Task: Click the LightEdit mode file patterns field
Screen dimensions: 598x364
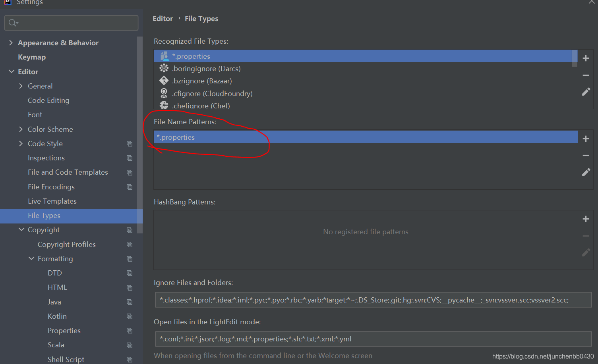Action: pyautogui.click(x=373, y=339)
